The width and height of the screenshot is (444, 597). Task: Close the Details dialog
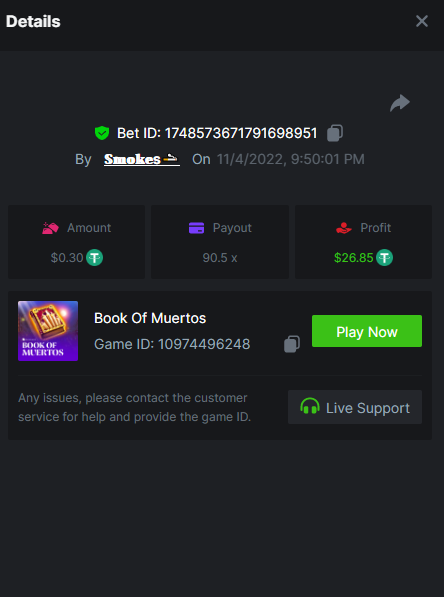point(422,21)
